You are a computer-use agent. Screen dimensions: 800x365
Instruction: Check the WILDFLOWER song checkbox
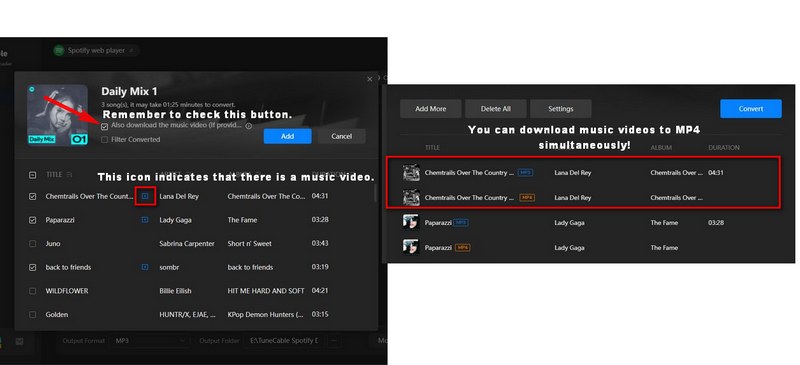point(33,291)
